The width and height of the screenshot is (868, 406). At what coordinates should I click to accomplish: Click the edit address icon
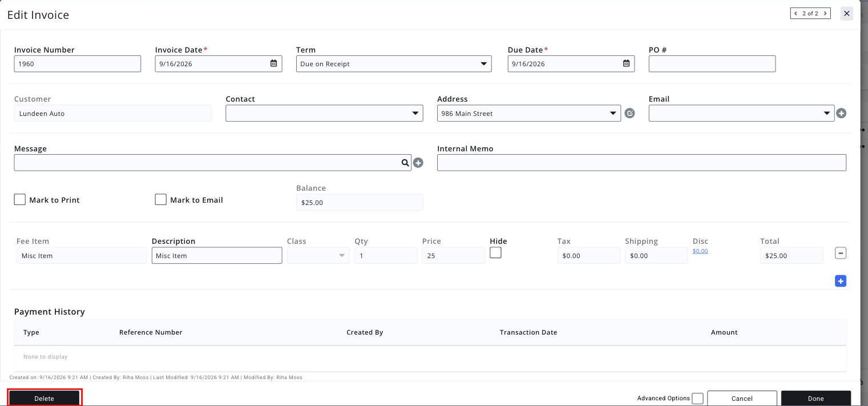[x=629, y=113]
